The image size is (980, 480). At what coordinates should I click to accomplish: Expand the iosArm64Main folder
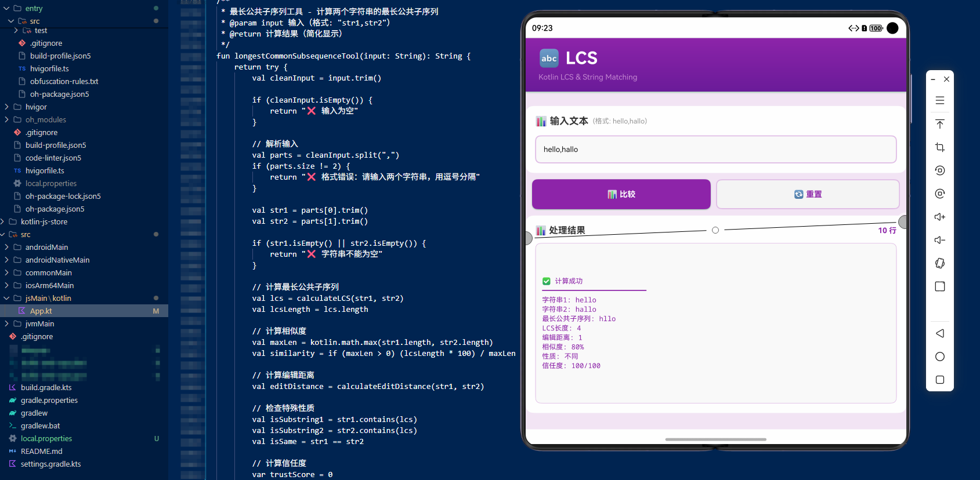coord(6,285)
